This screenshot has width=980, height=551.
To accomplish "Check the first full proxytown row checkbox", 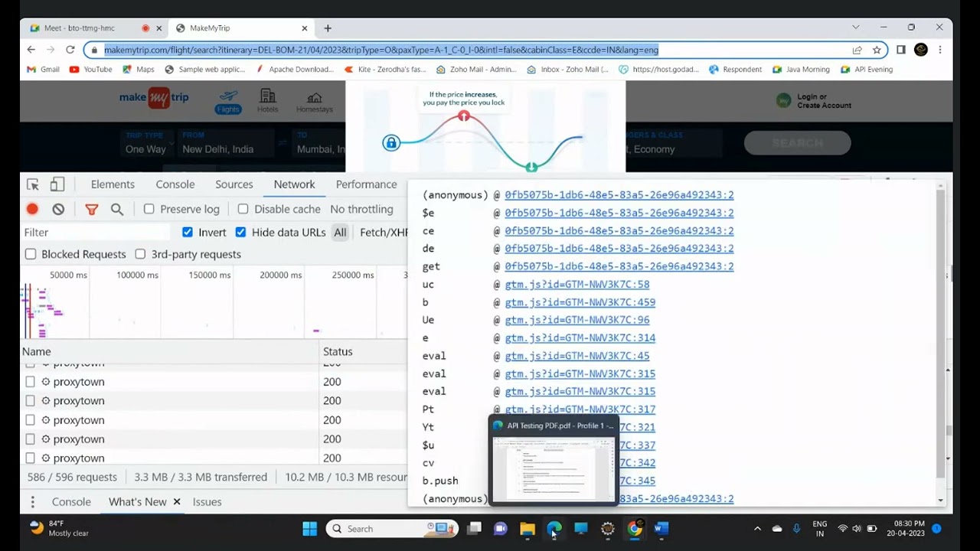I will pos(30,382).
